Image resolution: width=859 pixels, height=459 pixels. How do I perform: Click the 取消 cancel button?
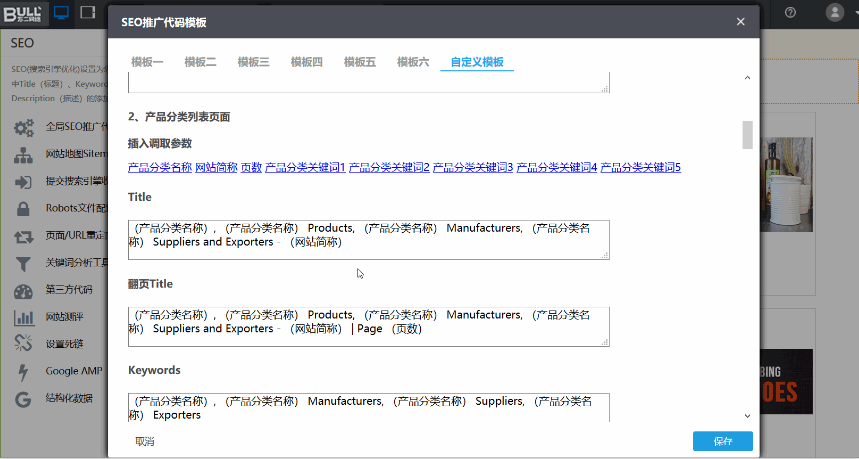pyautogui.click(x=145, y=441)
